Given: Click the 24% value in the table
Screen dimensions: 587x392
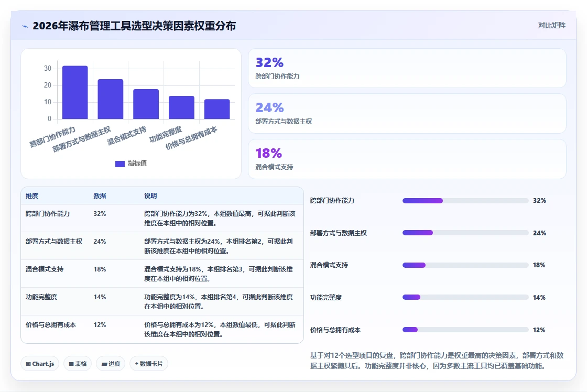Looking at the screenshot, I should pos(100,242).
